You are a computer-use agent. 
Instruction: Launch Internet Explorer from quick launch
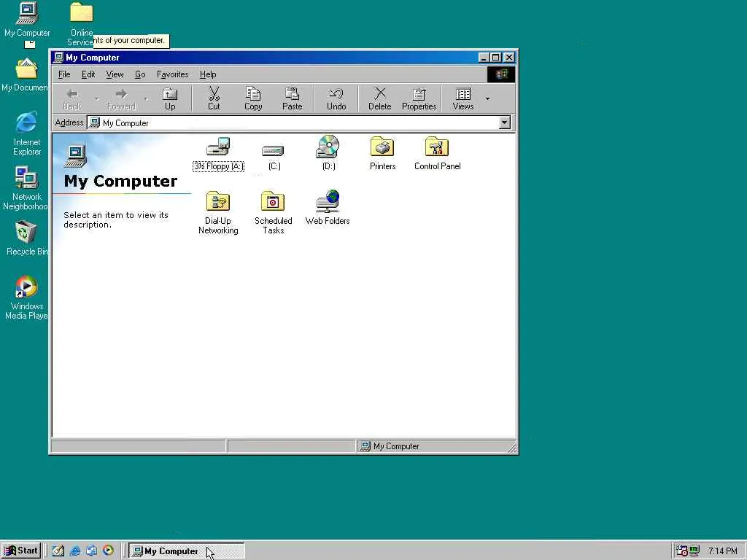click(75, 551)
